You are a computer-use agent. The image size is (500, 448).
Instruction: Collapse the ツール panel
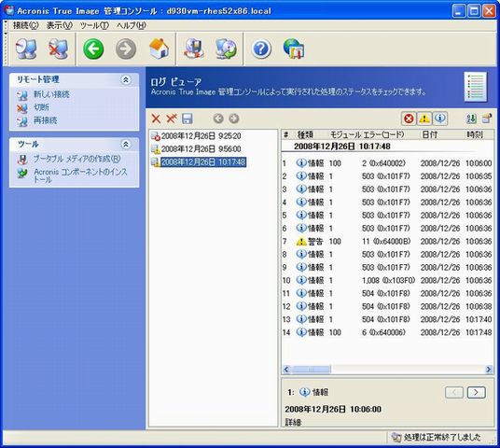[x=126, y=145]
